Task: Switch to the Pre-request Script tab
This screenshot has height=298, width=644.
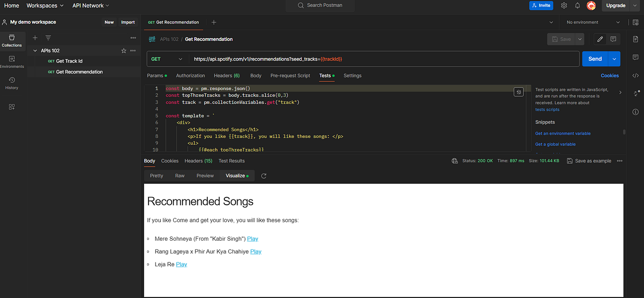Action: tap(290, 75)
